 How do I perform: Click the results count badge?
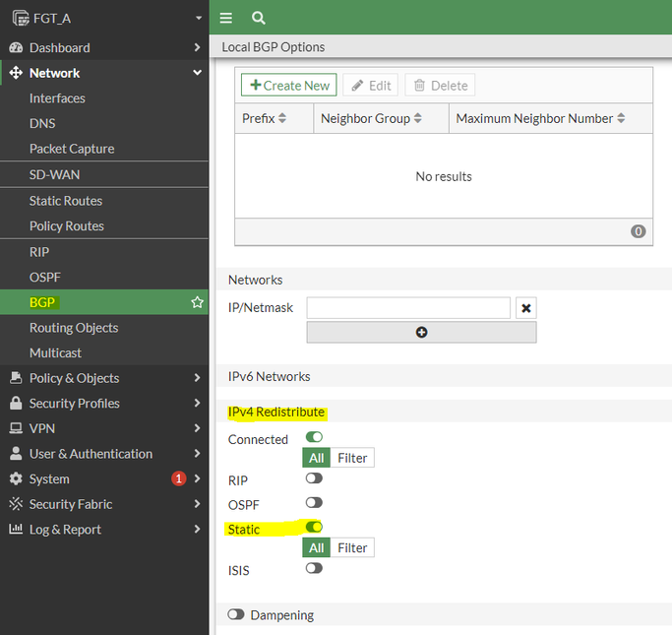point(639,231)
